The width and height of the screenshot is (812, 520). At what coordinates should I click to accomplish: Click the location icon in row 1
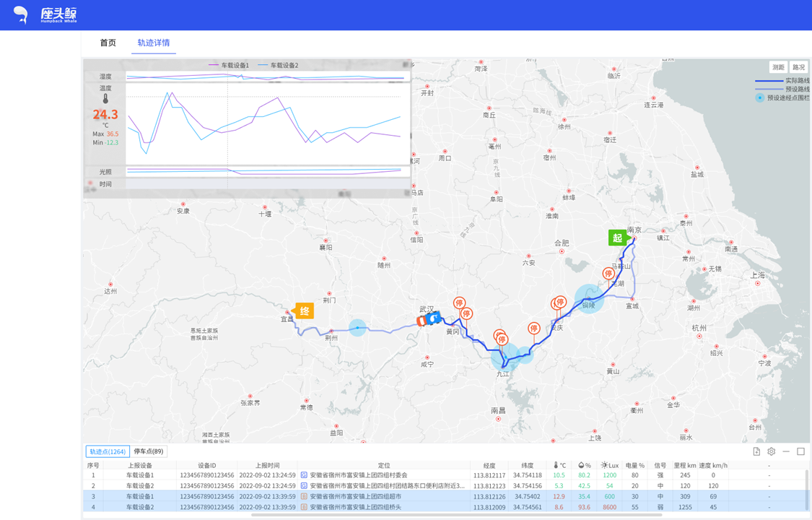point(304,475)
